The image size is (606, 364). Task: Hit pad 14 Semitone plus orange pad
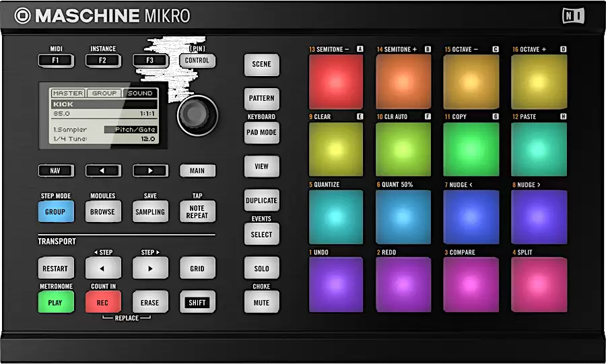point(403,81)
